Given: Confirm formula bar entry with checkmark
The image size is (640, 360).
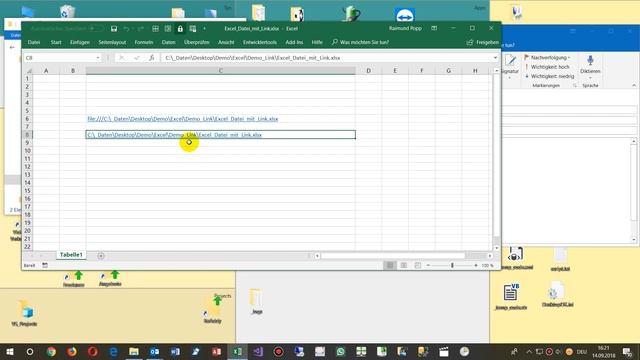Looking at the screenshot, I should (x=137, y=58).
